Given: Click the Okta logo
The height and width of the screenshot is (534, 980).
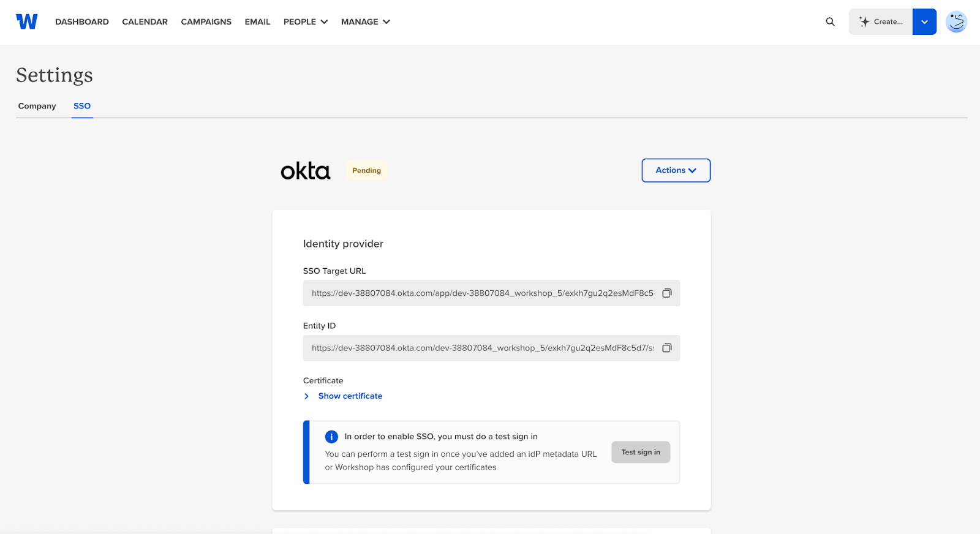Looking at the screenshot, I should [x=306, y=171].
